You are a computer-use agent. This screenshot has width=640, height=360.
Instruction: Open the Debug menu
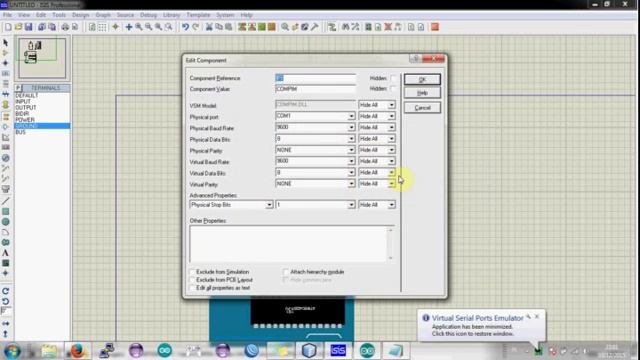[148, 15]
